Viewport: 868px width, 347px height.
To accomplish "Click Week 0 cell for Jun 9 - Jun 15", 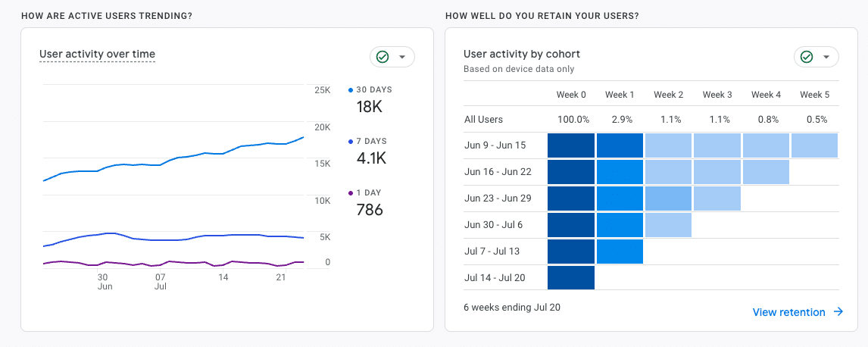I will [570, 145].
